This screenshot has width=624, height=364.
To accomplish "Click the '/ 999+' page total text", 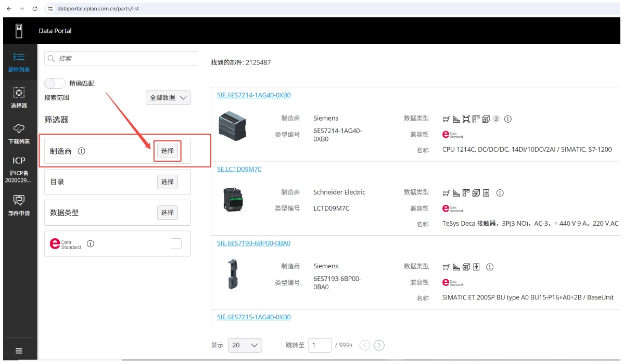I will (x=344, y=345).
